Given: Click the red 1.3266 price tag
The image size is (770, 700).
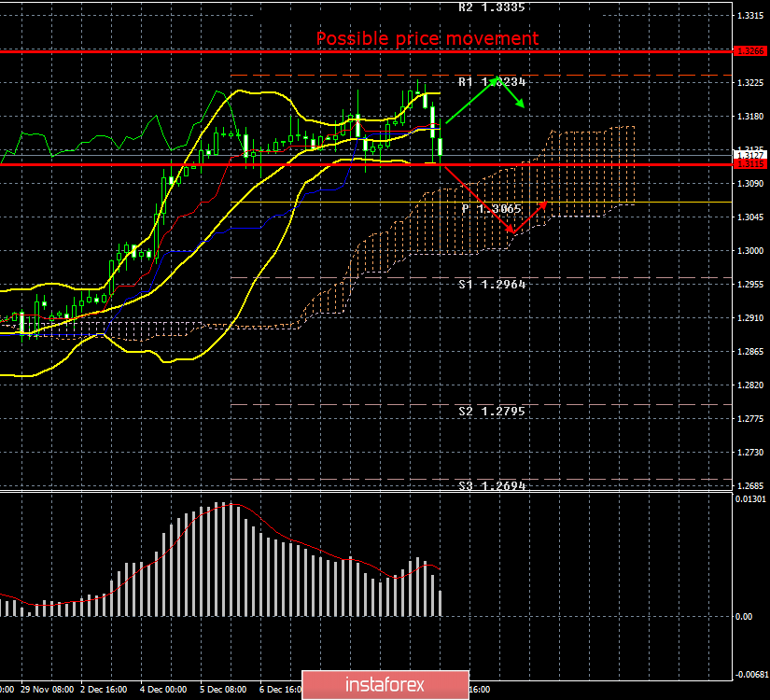Looking at the screenshot, I should pos(749,51).
